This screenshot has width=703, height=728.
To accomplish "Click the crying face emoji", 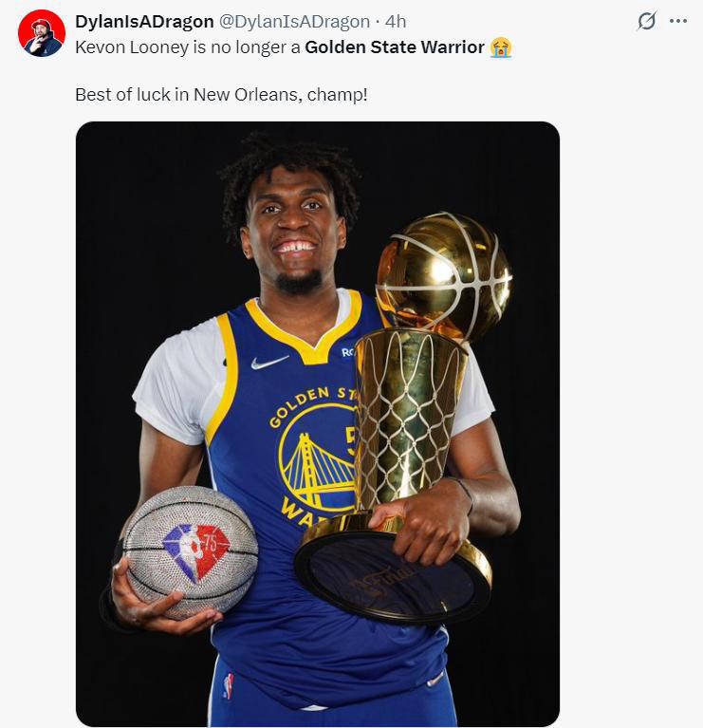I will pos(501,47).
